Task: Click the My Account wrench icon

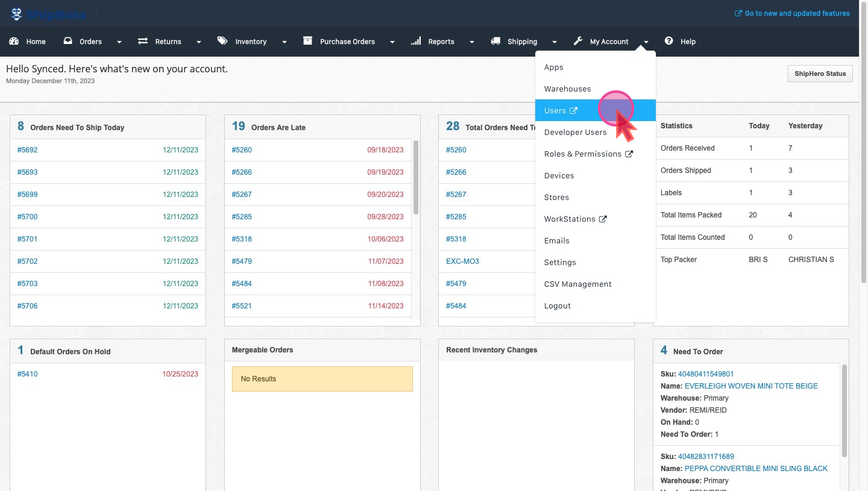Action: (x=577, y=41)
